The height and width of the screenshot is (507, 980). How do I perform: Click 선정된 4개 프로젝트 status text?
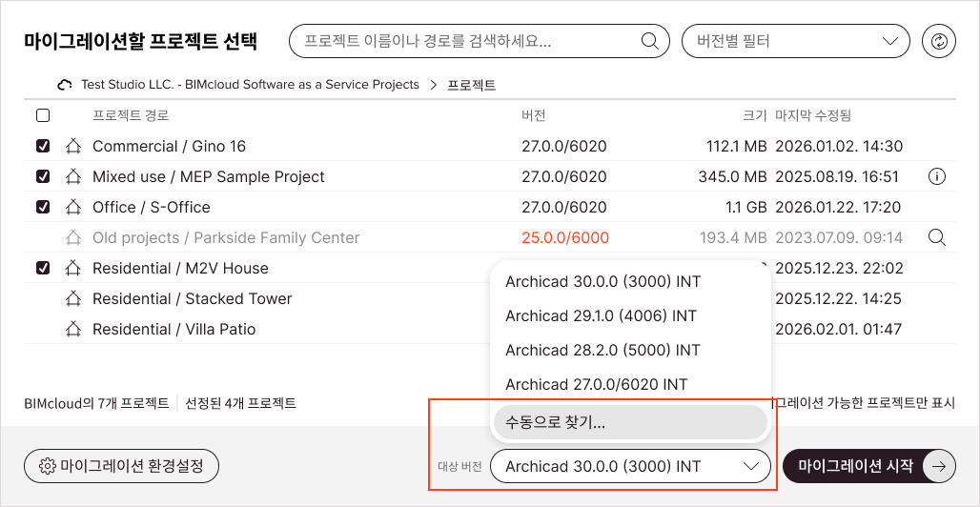pyautogui.click(x=240, y=403)
